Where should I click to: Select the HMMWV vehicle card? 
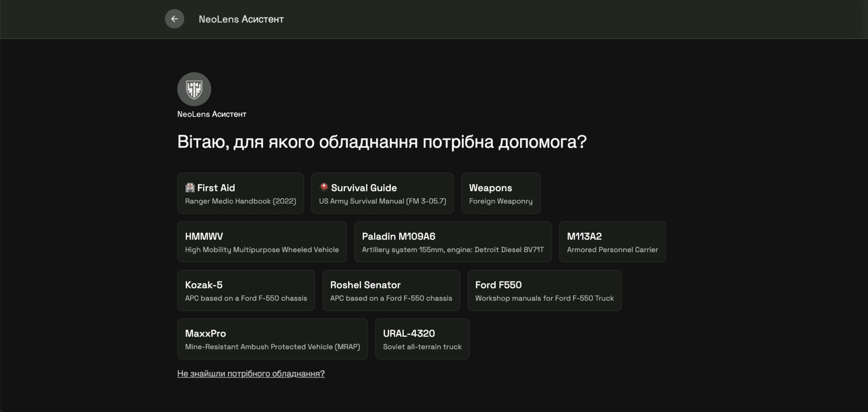(x=262, y=241)
